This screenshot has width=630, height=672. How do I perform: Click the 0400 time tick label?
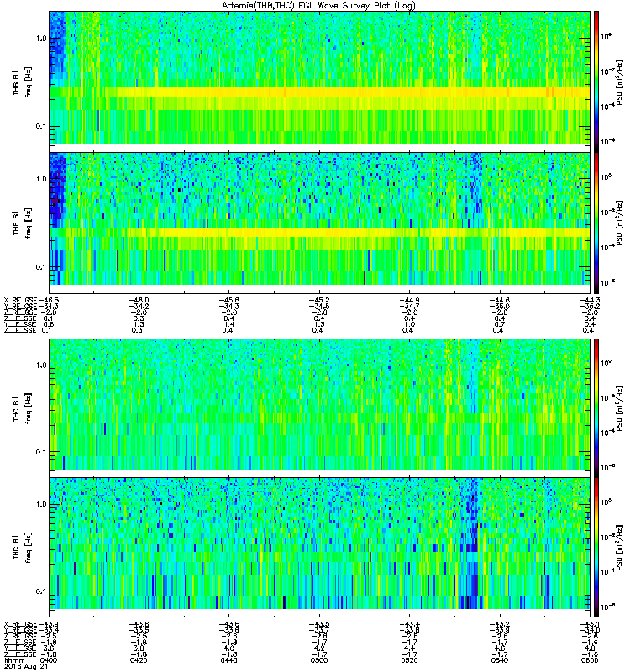(x=49, y=660)
